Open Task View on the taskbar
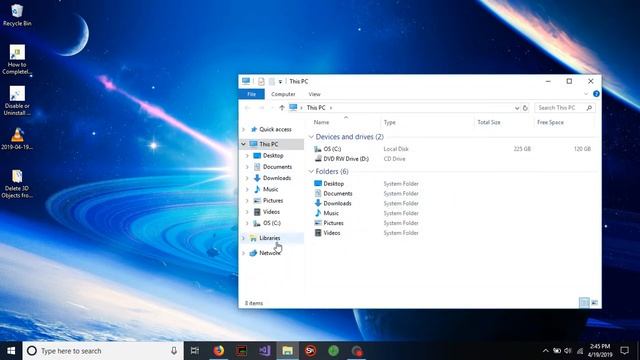Image resolution: width=640 pixels, height=360 pixels. click(x=195, y=351)
